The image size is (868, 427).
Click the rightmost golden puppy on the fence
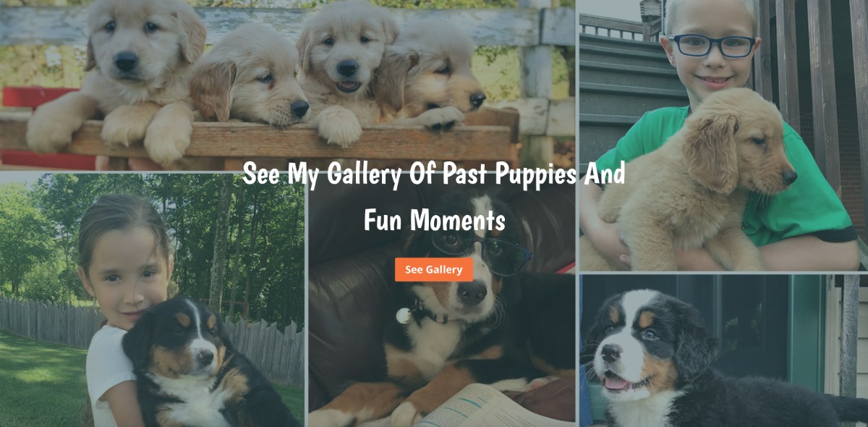click(441, 80)
